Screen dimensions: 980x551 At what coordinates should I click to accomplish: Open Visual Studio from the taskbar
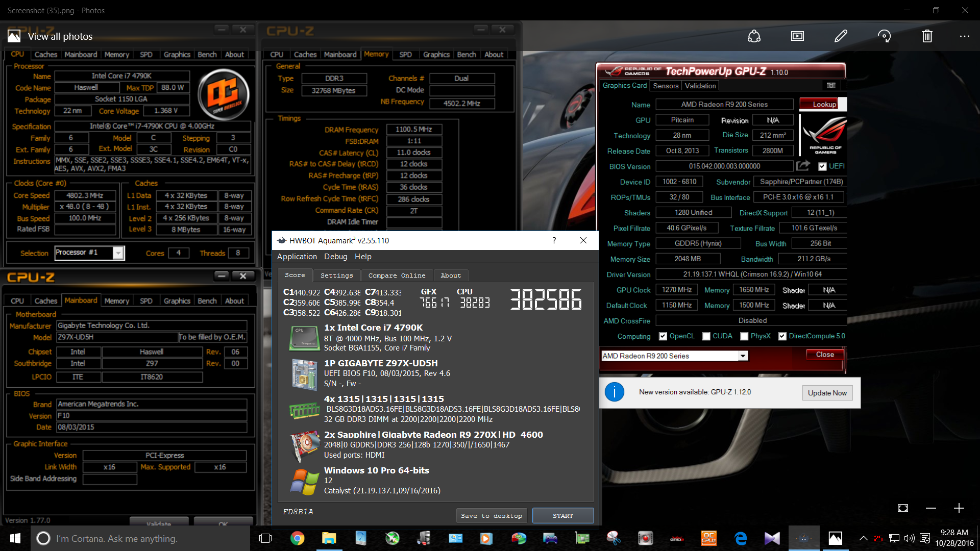[x=772, y=538]
